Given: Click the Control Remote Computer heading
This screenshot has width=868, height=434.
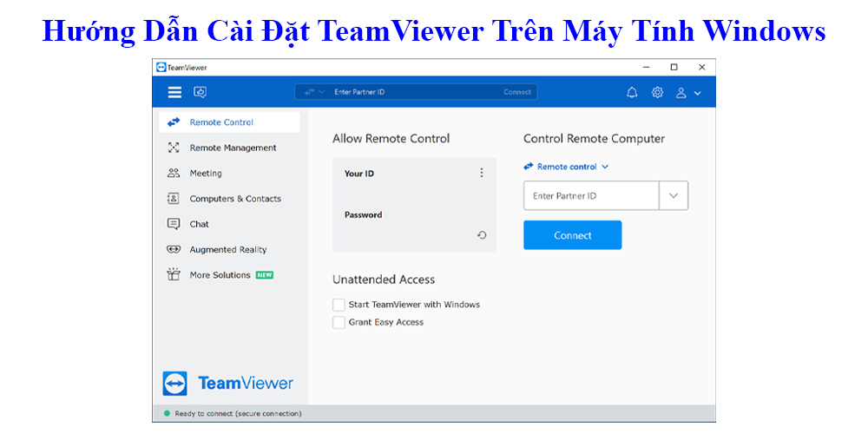Looking at the screenshot, I should (594, 138).
